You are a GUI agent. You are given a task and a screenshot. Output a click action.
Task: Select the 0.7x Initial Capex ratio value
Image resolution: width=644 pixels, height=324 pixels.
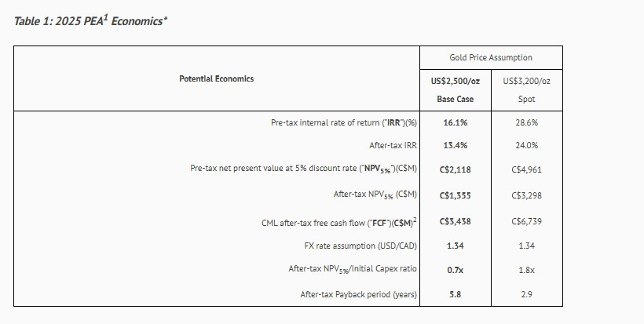(456, 268)
